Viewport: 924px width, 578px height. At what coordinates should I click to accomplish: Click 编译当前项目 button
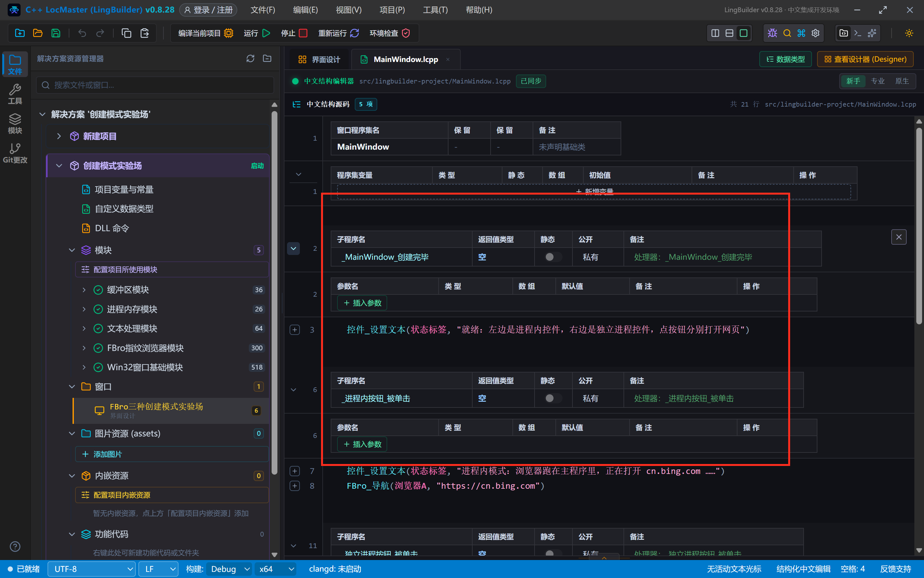[205, 33]
